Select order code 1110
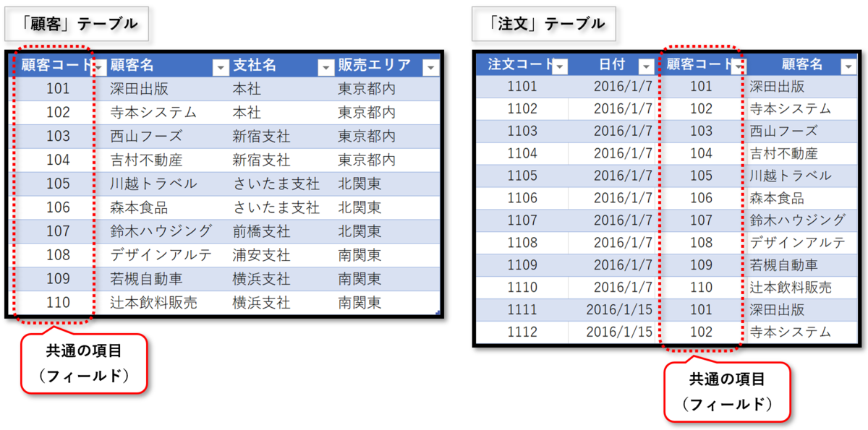The height and width of the screenshot is (430, 868). pyautogui.click(x=522, y=288)
